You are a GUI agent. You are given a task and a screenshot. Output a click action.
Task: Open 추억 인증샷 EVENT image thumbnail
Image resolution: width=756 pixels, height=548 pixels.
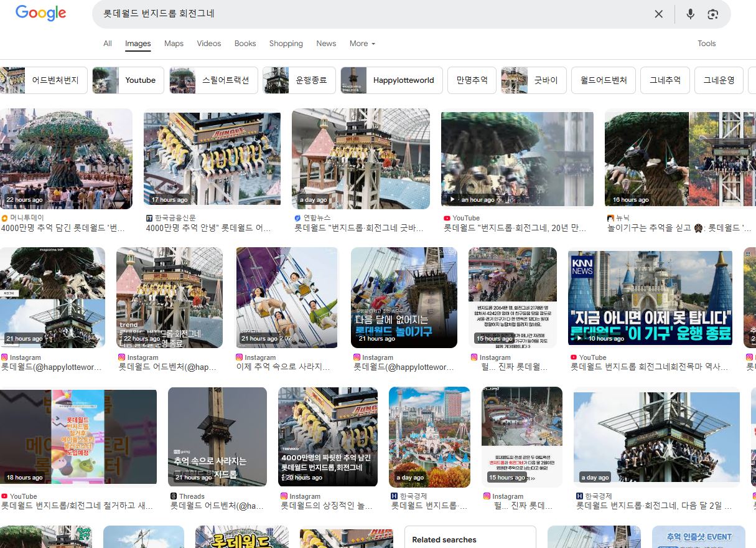[x=699, y=537]
